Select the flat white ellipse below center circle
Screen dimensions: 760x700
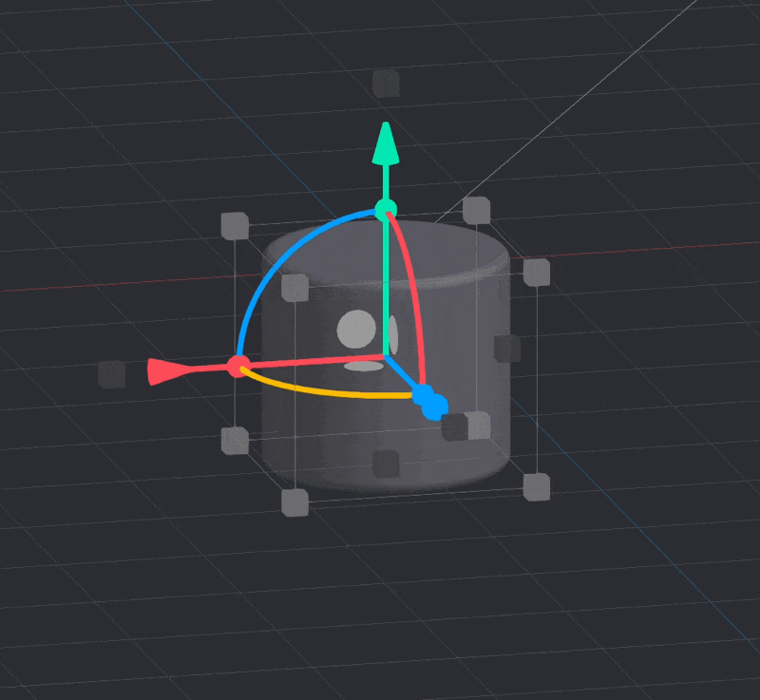point(363,366)
